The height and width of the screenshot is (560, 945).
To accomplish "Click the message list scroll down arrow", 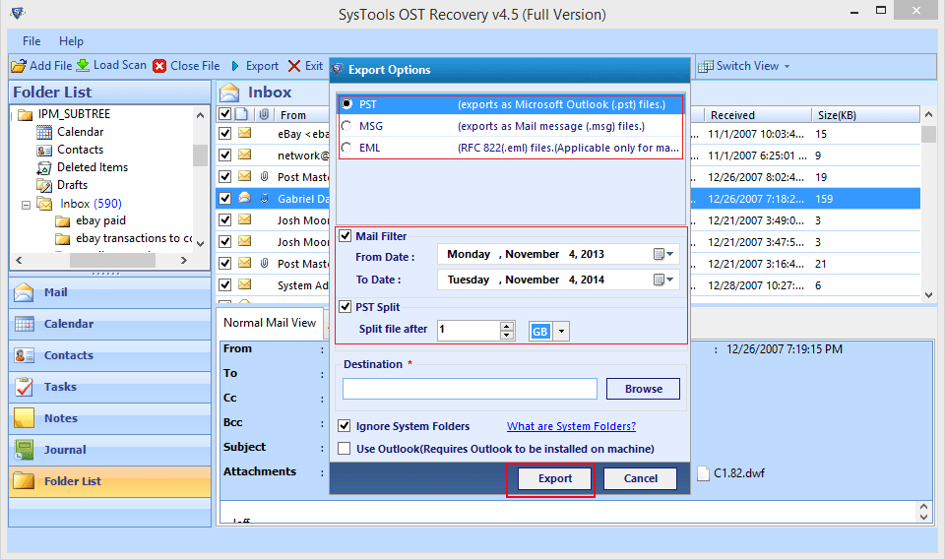I will [928, 295].
